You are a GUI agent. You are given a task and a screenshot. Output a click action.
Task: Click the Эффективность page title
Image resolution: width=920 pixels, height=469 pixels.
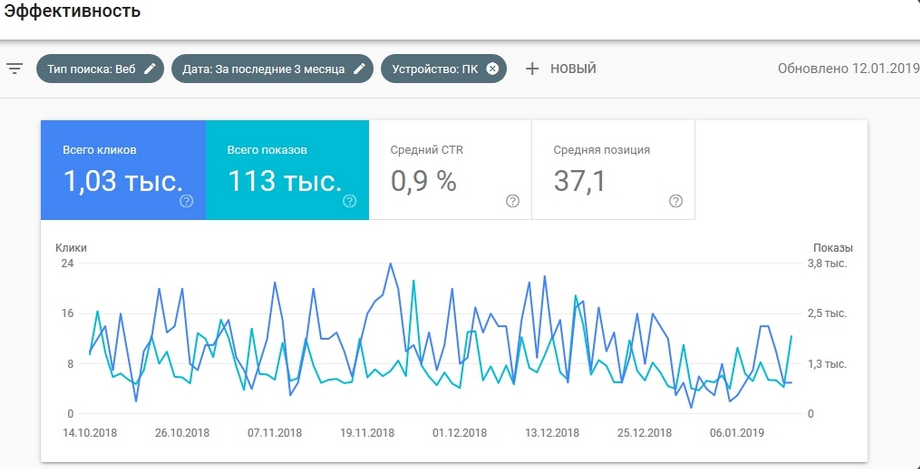click(72, 11)
